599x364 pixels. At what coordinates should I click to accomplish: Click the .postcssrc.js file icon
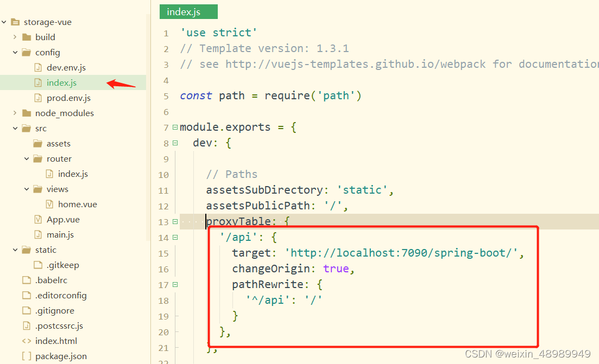(x=26, y=325)
